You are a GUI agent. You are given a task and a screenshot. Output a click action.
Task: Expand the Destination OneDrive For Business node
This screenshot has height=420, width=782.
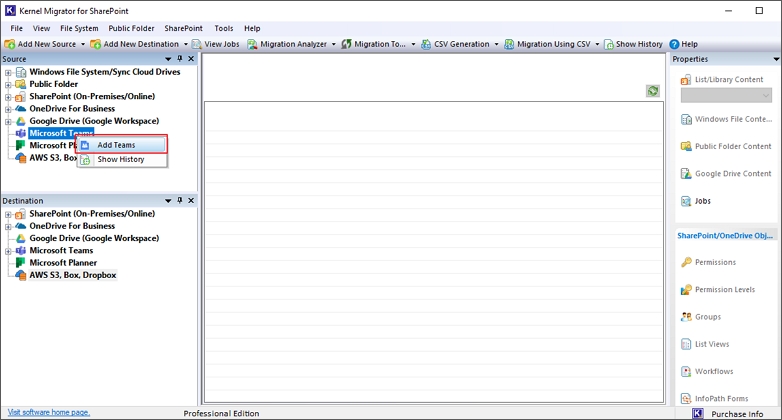[8, 226]
